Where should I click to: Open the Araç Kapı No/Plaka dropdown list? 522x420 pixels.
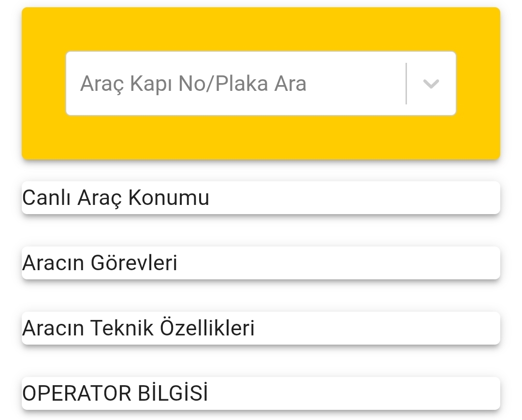[x=431, y=84]
